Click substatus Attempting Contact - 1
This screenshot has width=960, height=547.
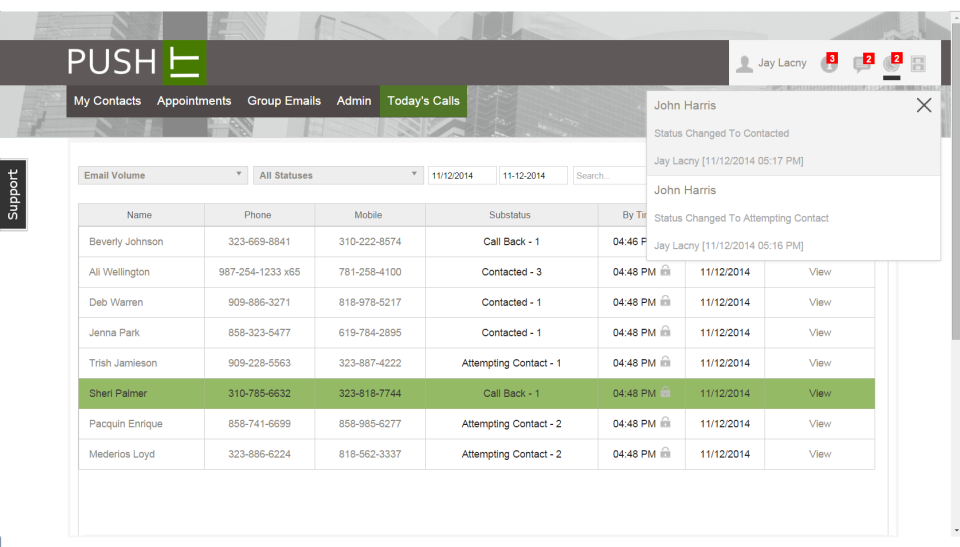(x=511, y=363)
